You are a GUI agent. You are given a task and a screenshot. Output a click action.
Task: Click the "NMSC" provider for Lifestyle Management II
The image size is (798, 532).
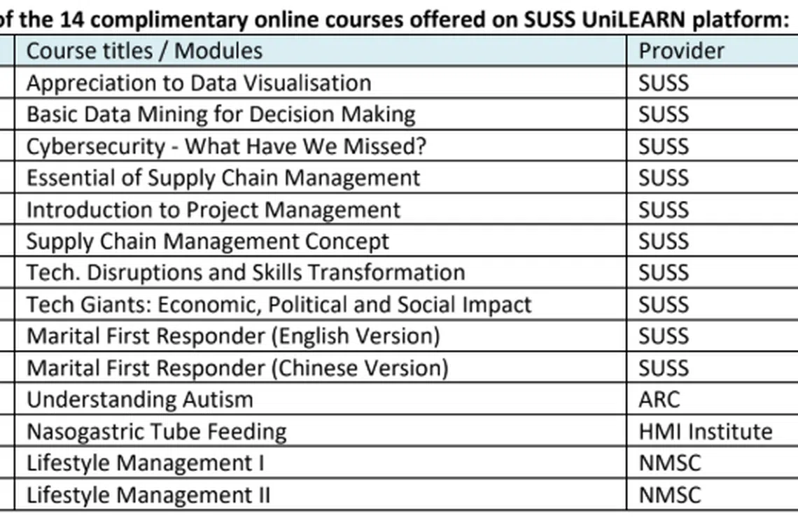coord(669,495)
